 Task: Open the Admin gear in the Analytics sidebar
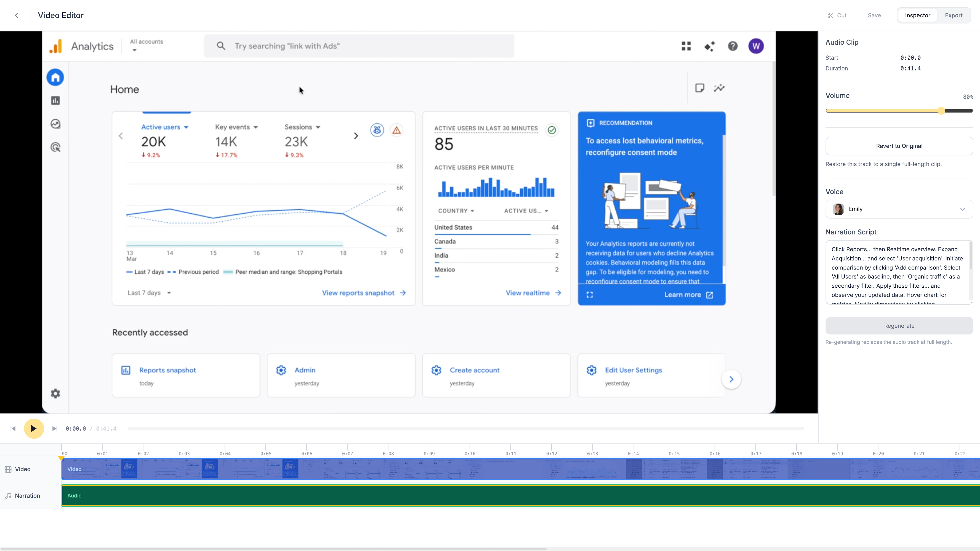55,394
